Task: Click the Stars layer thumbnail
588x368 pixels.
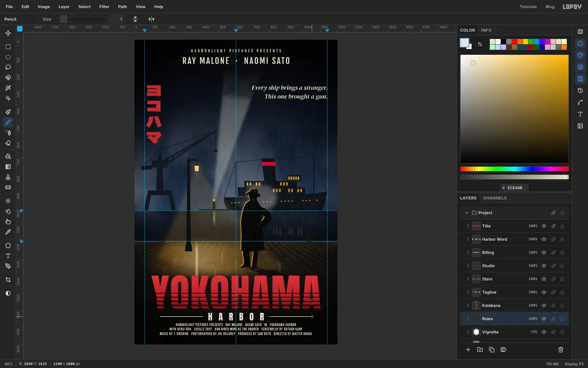Action: (x=476, y=279)
